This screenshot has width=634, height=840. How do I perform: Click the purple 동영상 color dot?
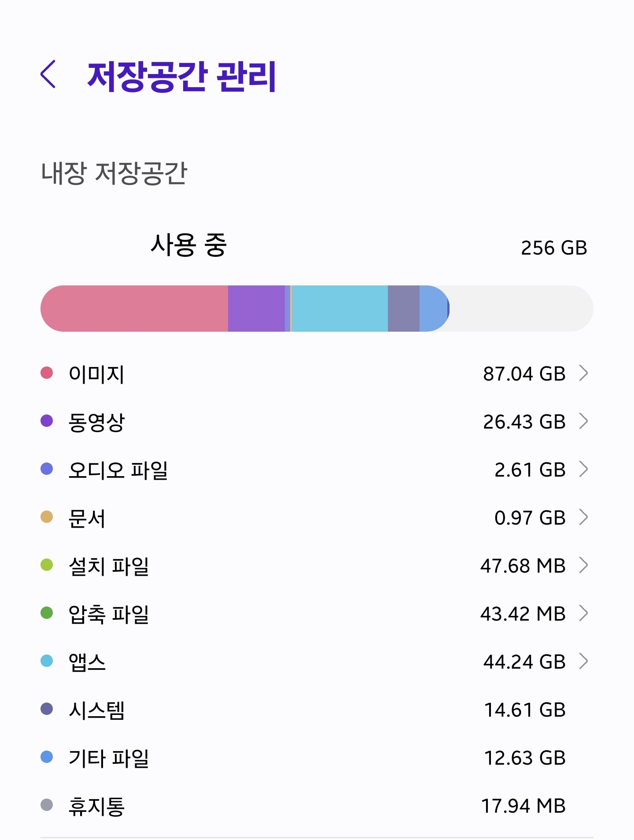(47, 421)
